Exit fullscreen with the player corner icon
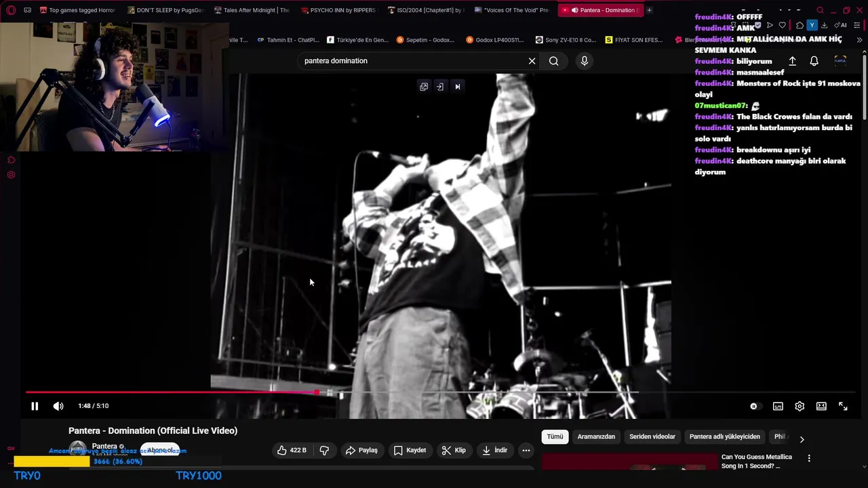This screenshot has width=868, height=488. pyautogui.click(x=843, y=406)
